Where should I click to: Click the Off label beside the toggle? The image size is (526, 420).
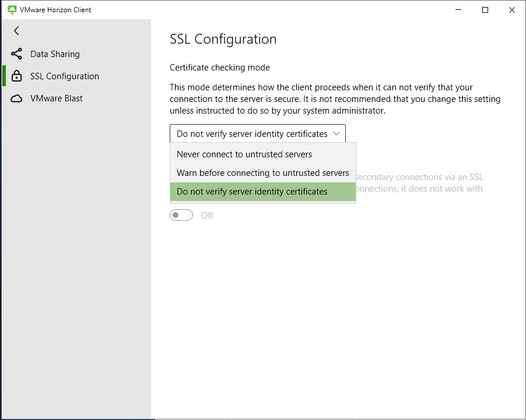[x=207, y=215]
